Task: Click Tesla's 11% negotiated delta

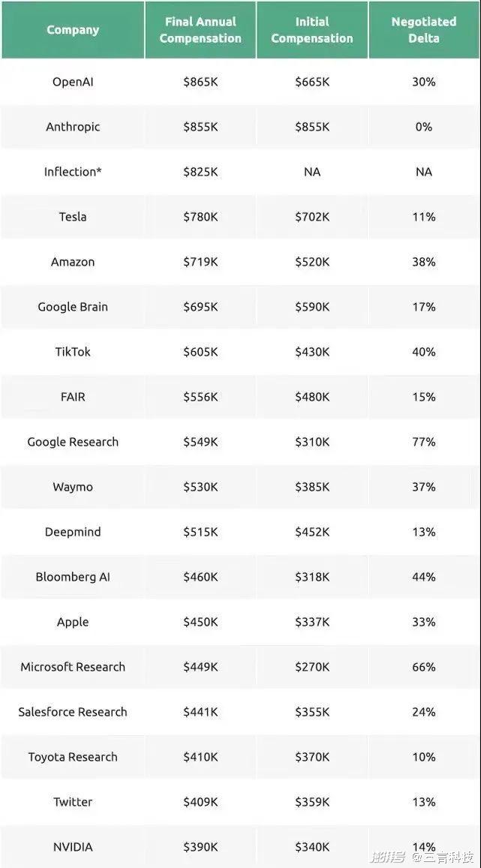Action: pyautogui.click(x=424, y=217)
